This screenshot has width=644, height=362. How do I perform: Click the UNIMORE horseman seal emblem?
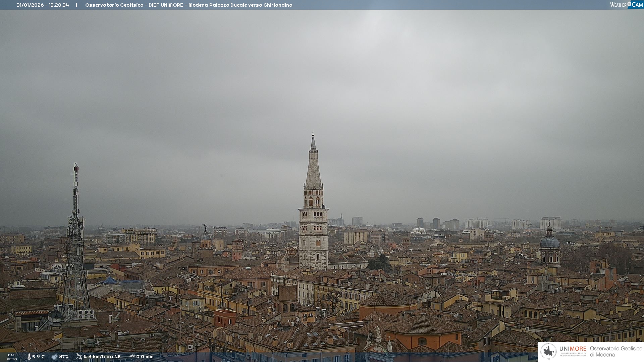pos(548,351)
